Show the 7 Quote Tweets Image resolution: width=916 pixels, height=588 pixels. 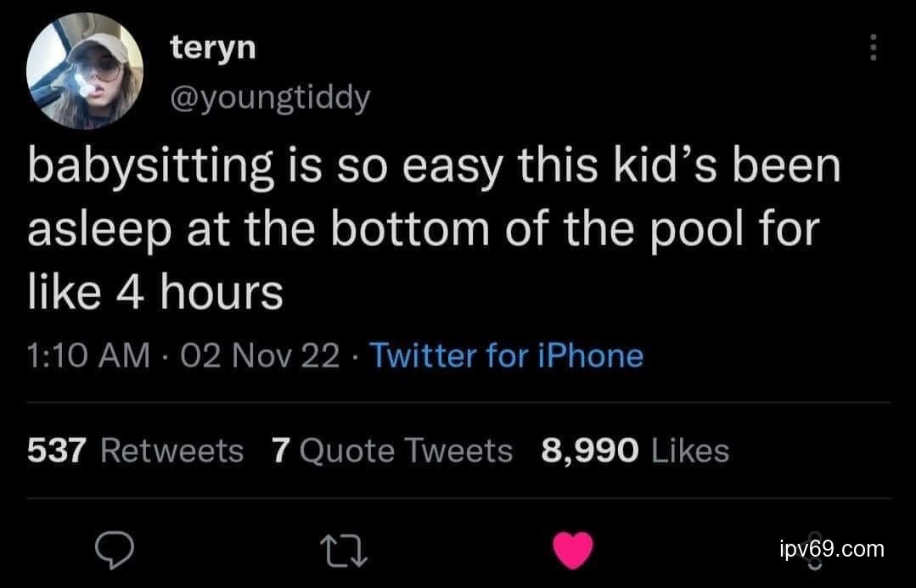click(392, 451)
